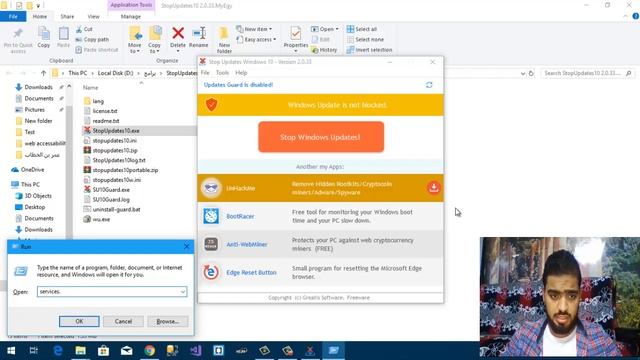
Task: Click Cut in the Clipboard group
Action: pos(84,29)
